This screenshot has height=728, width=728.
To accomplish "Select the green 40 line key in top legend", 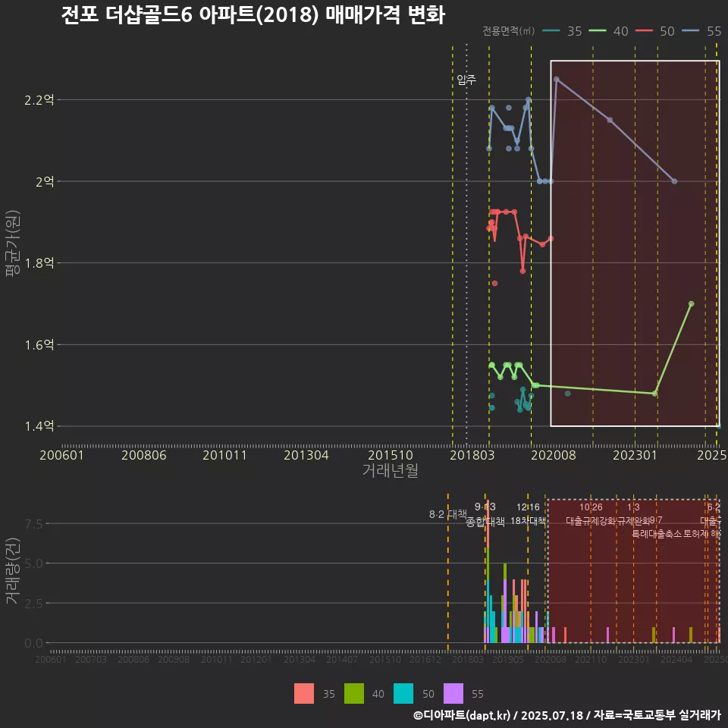I will [598, 31].
